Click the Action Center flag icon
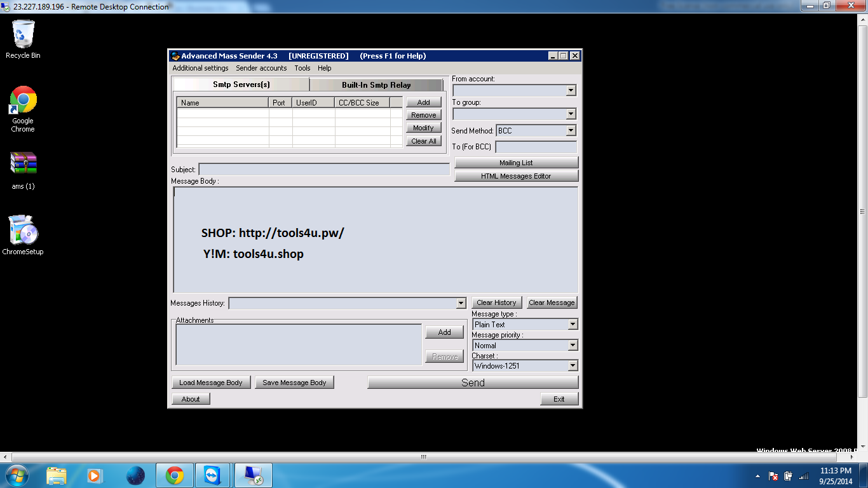868x488 pixels. [x=773, y=476]
